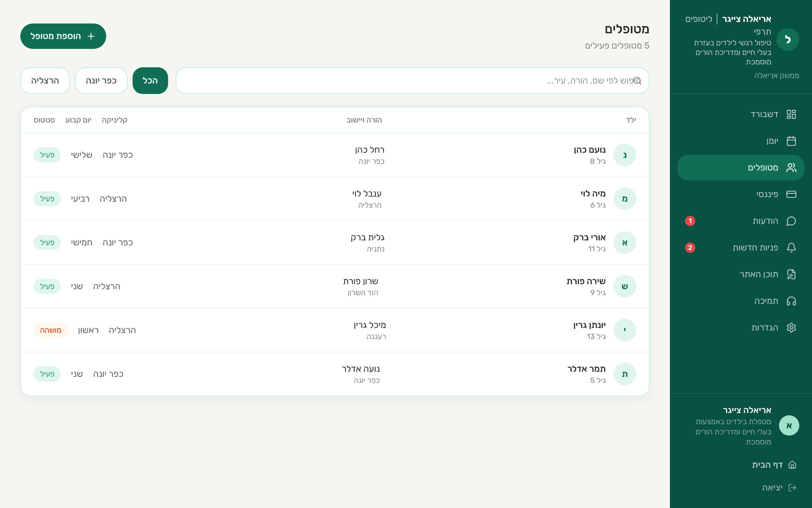Click the הורה ויישוב column header
The image size is (812, 508).
[x=364, y=120]
